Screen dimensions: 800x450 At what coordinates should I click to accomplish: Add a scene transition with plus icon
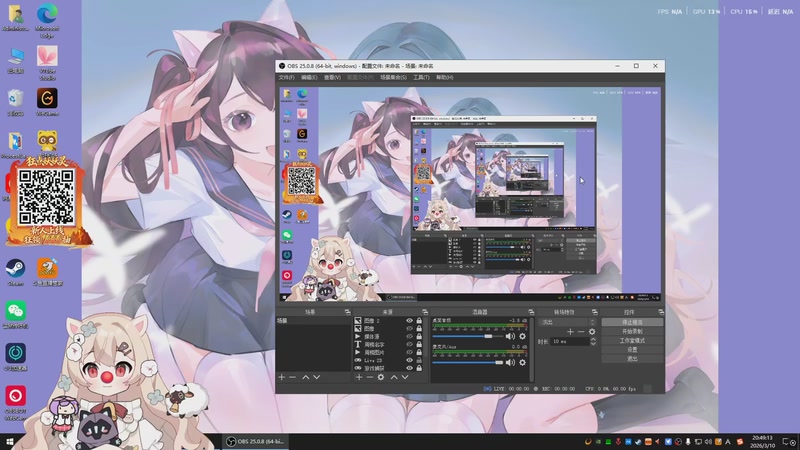click(570, 332)
